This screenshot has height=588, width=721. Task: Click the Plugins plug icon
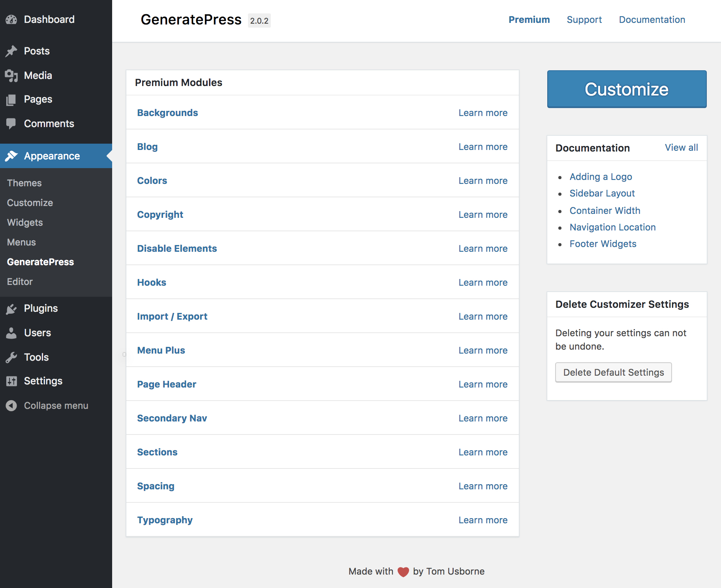click(x=11, y=309)
